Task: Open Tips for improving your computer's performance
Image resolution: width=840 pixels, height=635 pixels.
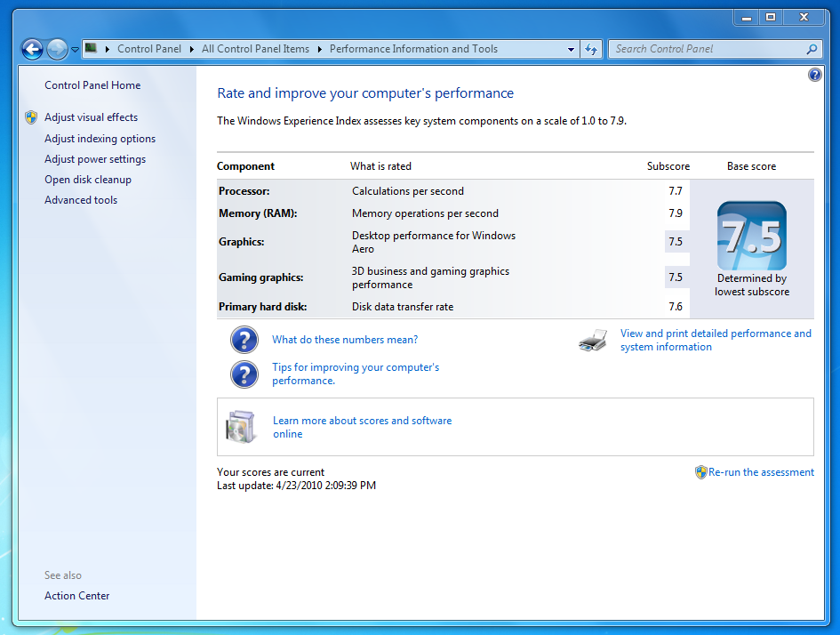Action: point(356,374)
